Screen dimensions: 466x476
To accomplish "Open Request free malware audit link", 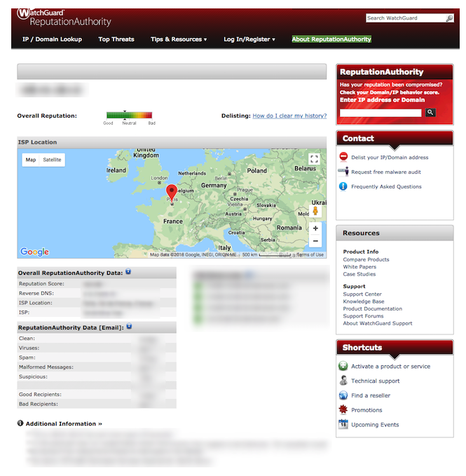I will click(386, 172).
